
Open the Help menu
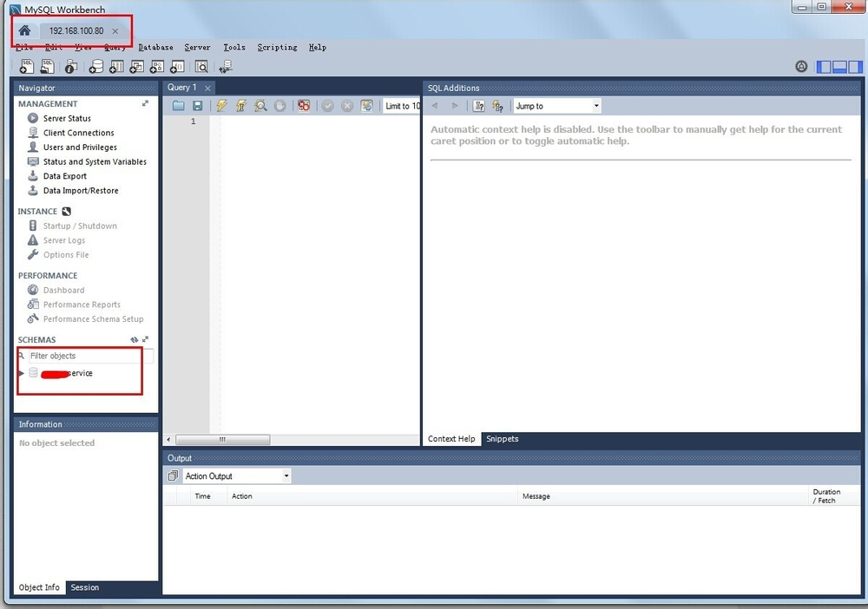click(x=317, y=47)
